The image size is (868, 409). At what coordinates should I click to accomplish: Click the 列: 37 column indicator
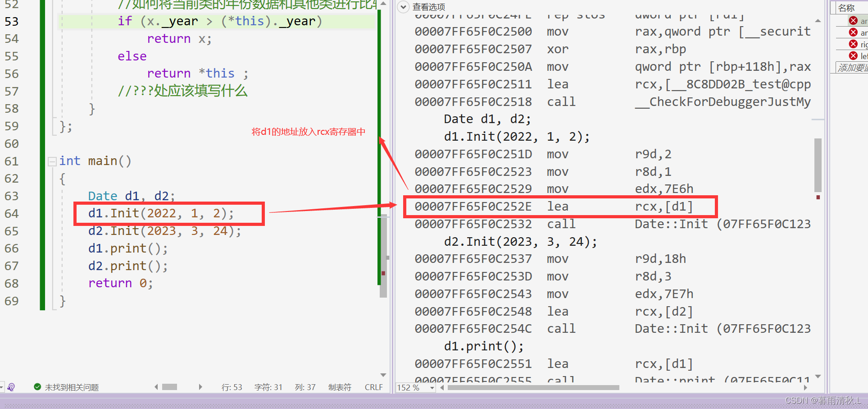pyautogui.click(x=305, y=387)
